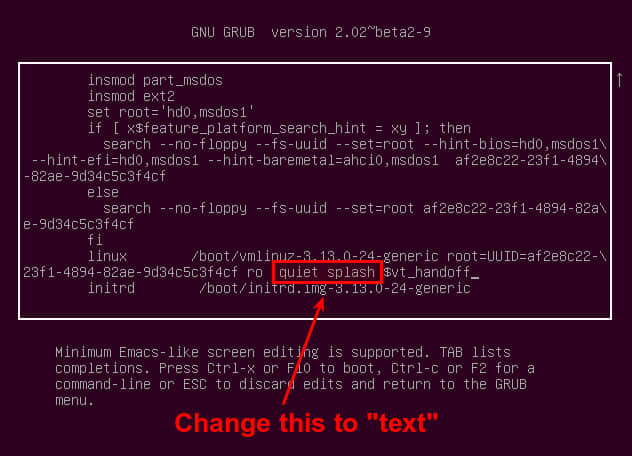Viewport: 632px width, 456px height.
Task: Click the /boot/vmlinuz-3.13.0-24-generic path
Action: 315,256
